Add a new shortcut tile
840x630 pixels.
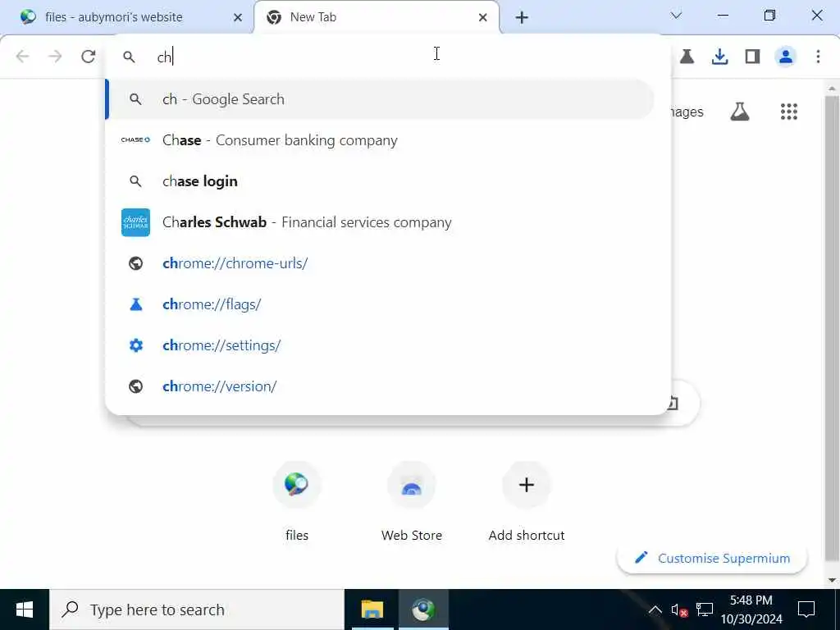tap(526, 502)
